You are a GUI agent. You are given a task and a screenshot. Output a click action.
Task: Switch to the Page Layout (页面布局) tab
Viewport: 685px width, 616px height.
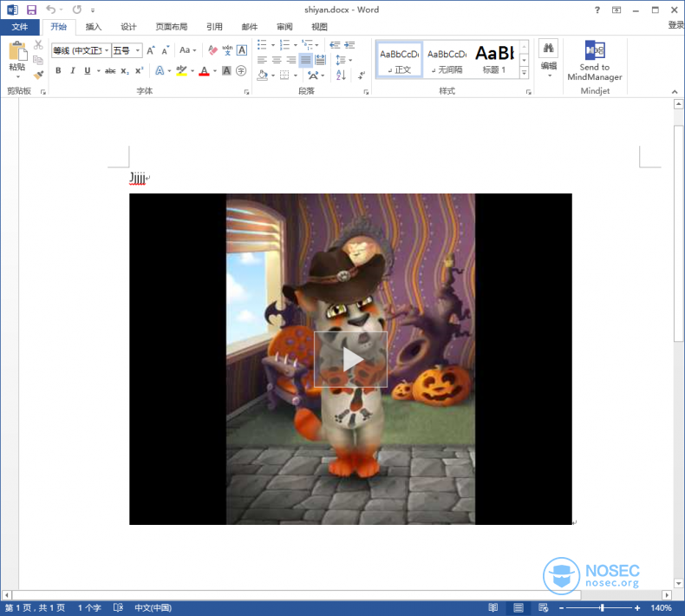click(x=172, y=27)
